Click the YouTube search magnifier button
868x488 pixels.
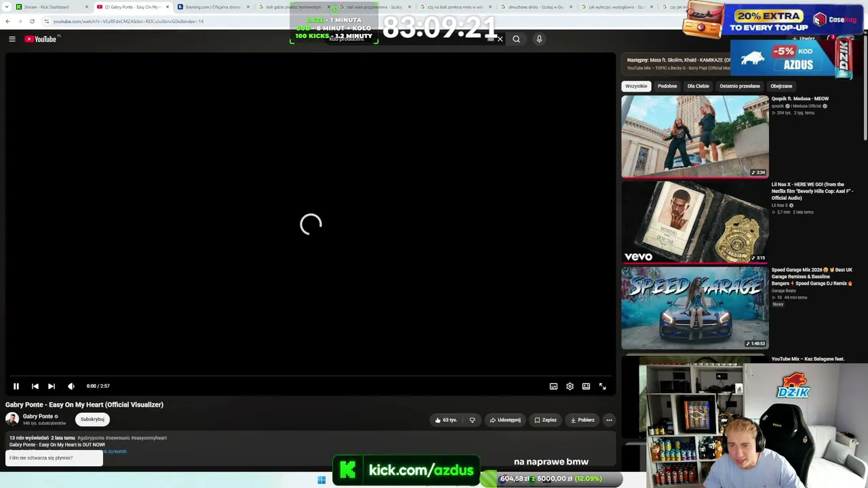(516, 39)
